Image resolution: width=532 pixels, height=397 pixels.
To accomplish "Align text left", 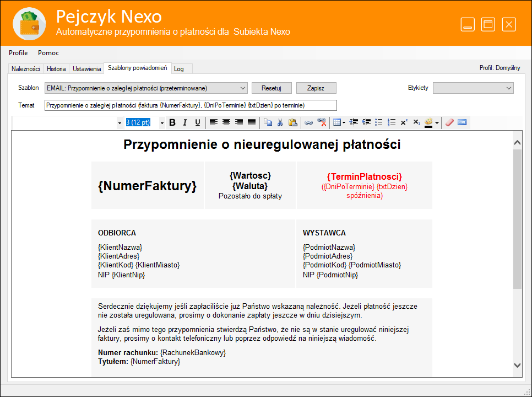I will (214, 122).
